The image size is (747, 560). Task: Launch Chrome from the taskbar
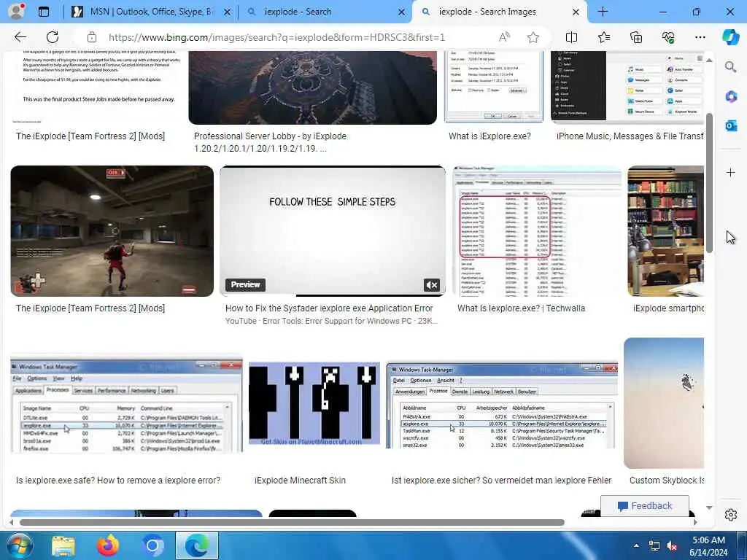[x=152, y=545]
